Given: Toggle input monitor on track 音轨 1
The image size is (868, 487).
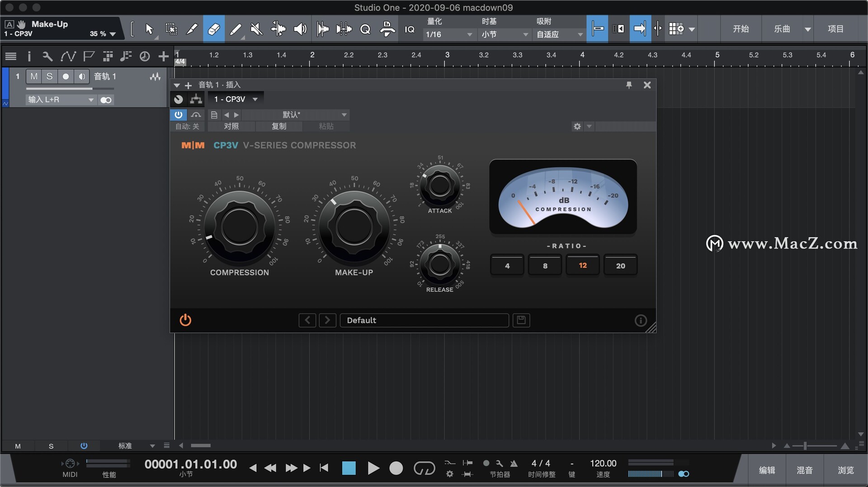Looking at the screenshot, I should point(82,76).
